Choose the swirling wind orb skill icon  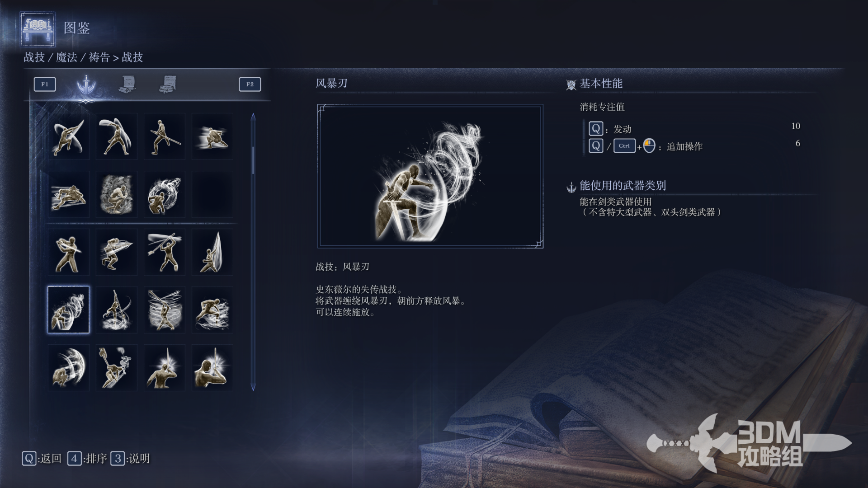165,194
